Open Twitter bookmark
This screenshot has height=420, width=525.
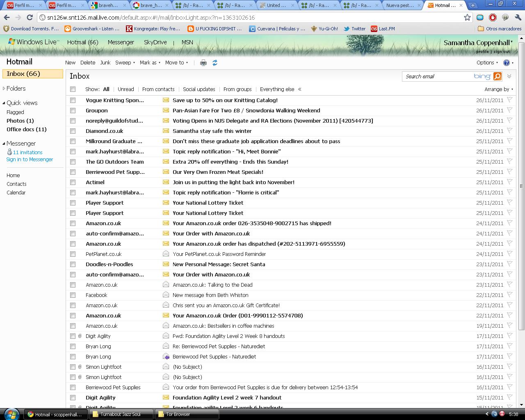pos(354,29)
